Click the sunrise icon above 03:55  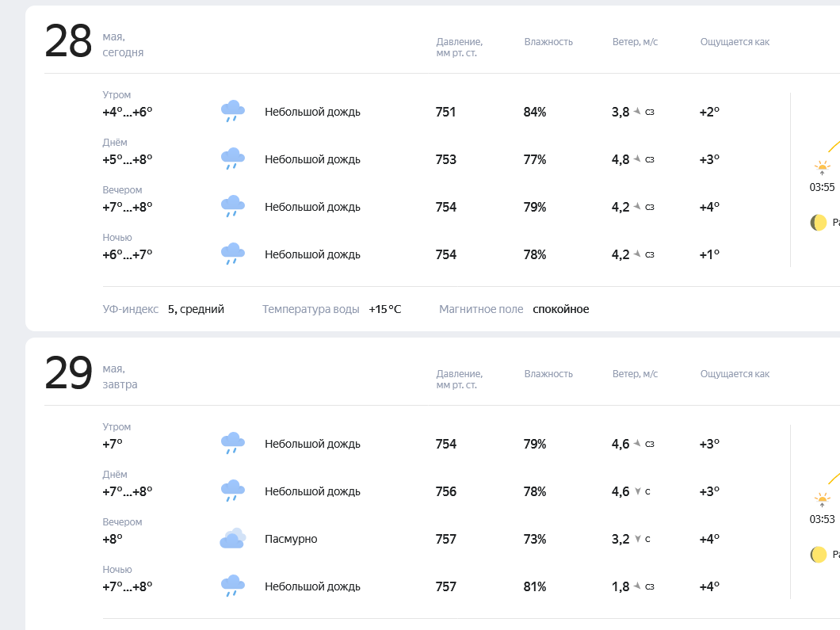pos(823,168)
